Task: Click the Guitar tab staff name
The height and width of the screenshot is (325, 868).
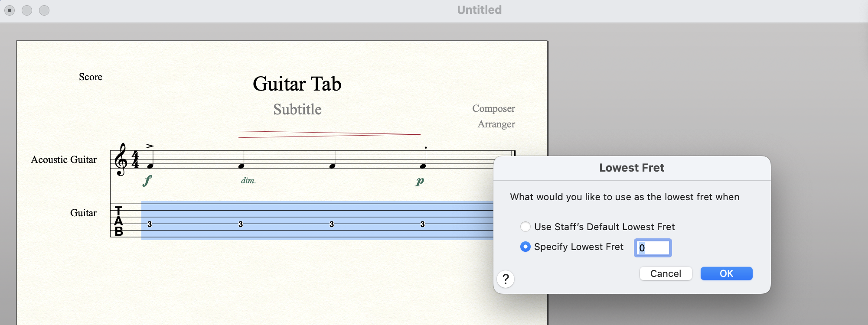Action: 83,213
